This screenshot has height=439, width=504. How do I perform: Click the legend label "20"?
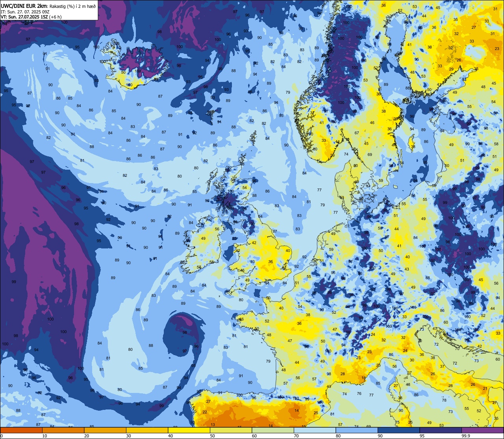(x=87, y=436)
